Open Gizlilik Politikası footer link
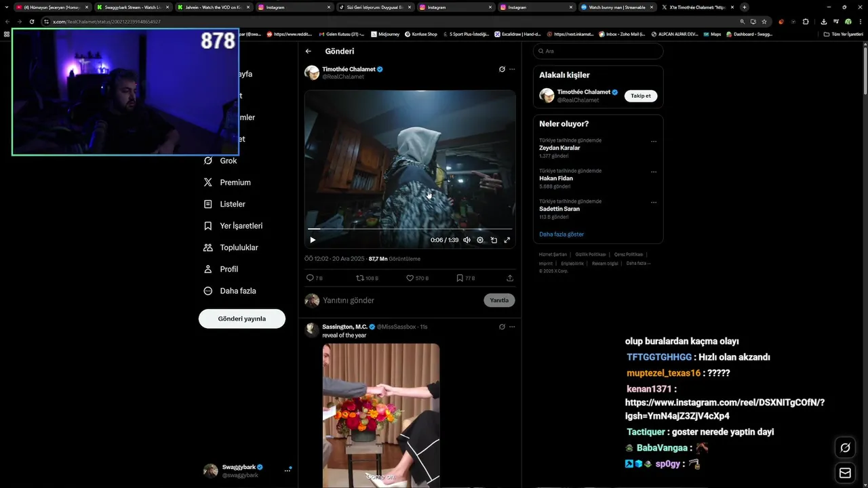The image size is (868, 488). 591,254
